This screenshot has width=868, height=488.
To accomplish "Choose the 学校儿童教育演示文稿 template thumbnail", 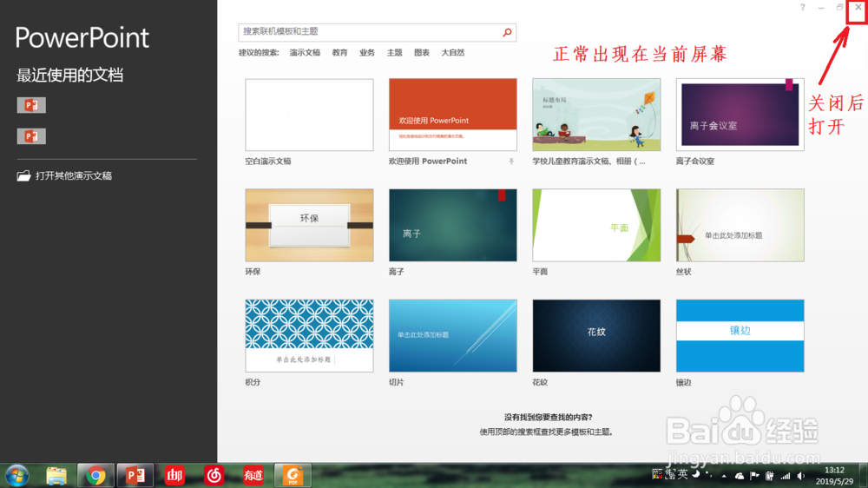I will click(596, 115).
